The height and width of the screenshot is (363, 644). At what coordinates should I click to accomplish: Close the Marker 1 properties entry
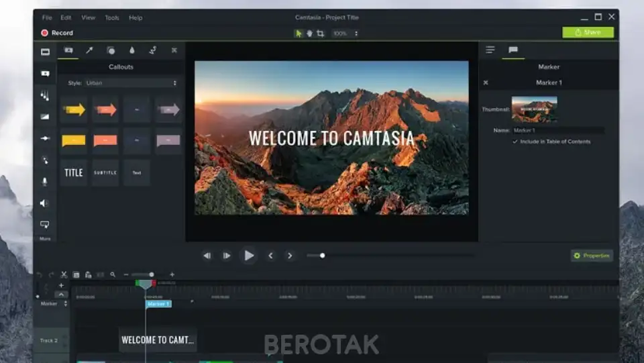[x=486, y=83]
